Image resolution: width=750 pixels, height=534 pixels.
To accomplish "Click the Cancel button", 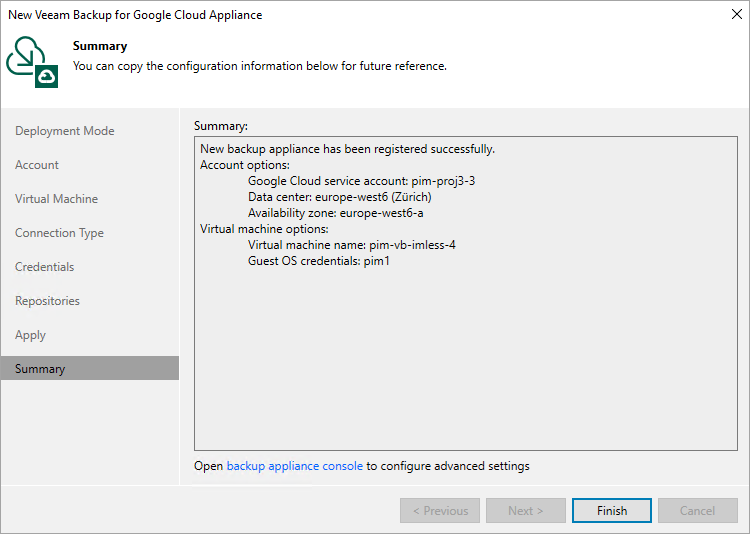I will 697,511.
